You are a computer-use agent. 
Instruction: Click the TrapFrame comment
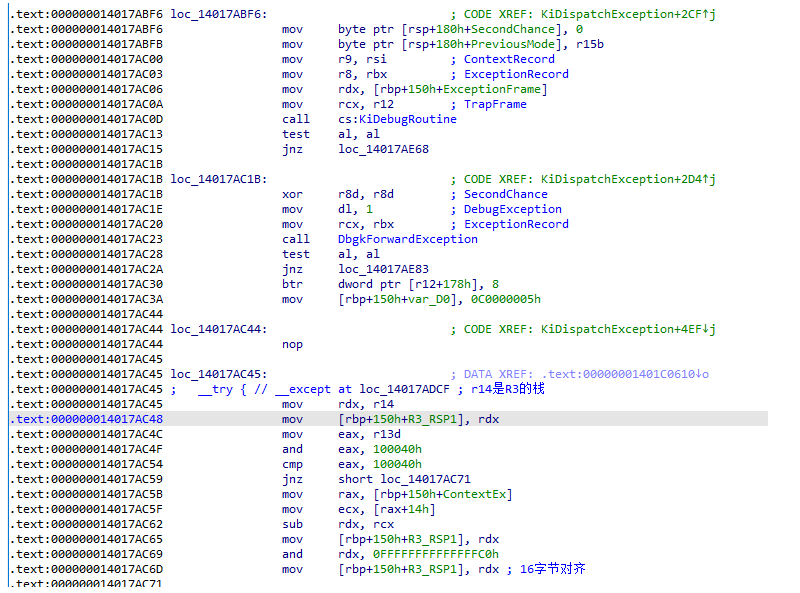click(x=495, y=104)
